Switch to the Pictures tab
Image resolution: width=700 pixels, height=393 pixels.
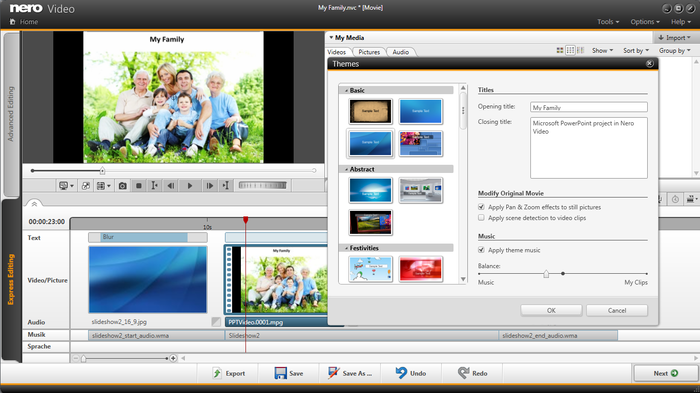(369, 52)
